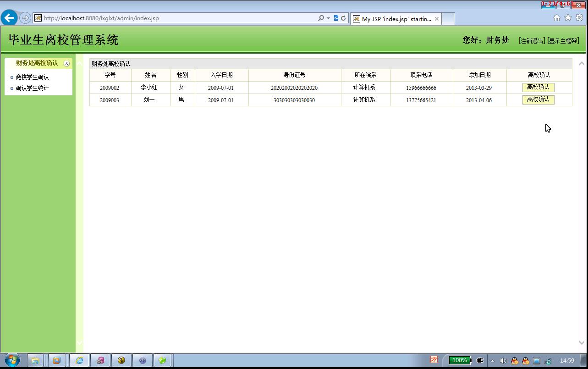Click the browser forward arrow
This screenshot has height=369, width=588.
[x=25, y=18]
